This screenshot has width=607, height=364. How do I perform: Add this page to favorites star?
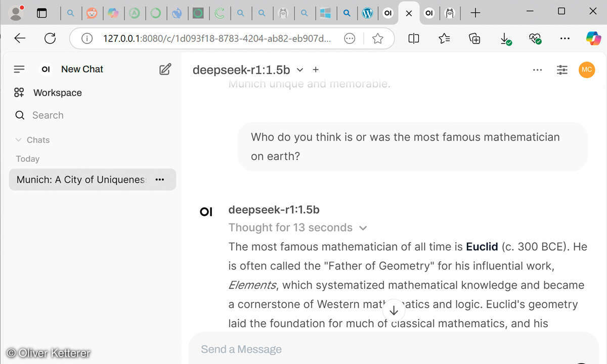tap(377, 38)
